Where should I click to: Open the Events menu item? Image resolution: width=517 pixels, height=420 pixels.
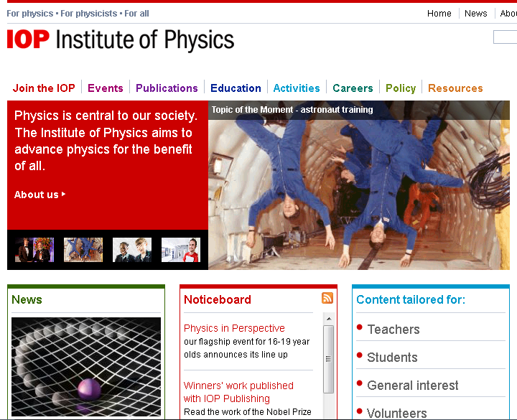click(105, 88)
